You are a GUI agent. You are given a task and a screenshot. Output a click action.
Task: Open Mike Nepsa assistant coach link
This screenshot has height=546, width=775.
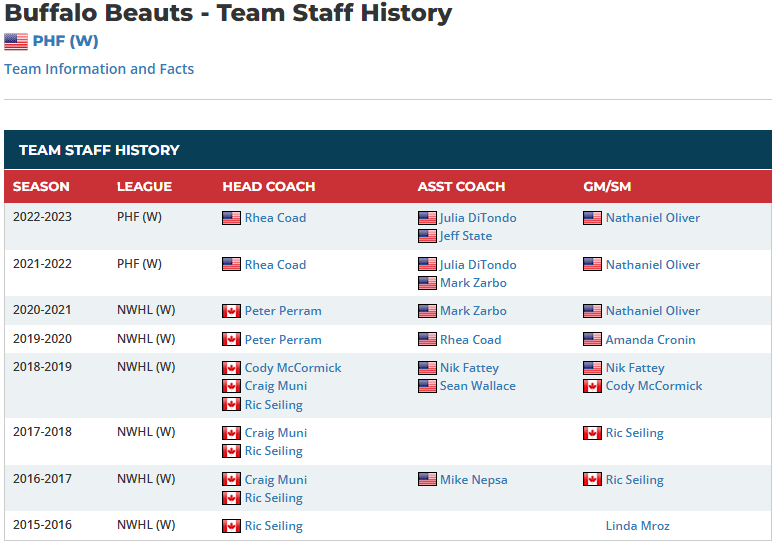(x=474, y=480)
